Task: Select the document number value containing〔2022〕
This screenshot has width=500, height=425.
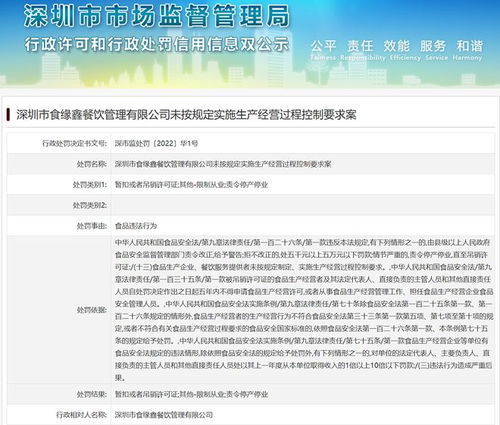Action: tap(156, 144)
